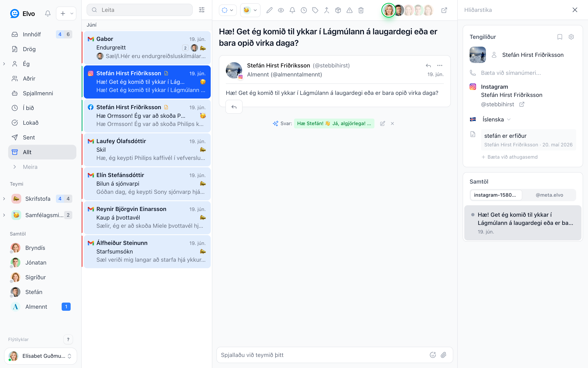Open Lokað folder
Screen dimensions: 588x368
[x=42, y=123]
